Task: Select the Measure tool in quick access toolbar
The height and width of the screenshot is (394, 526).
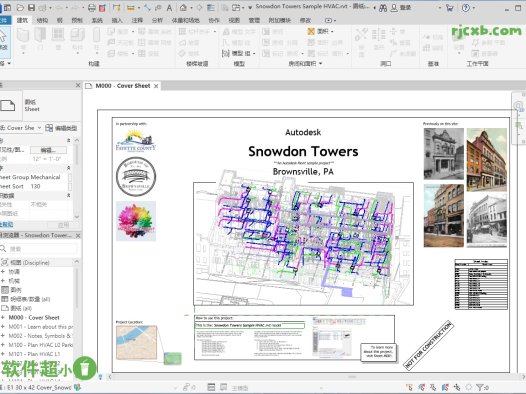Action: [131, 7]
